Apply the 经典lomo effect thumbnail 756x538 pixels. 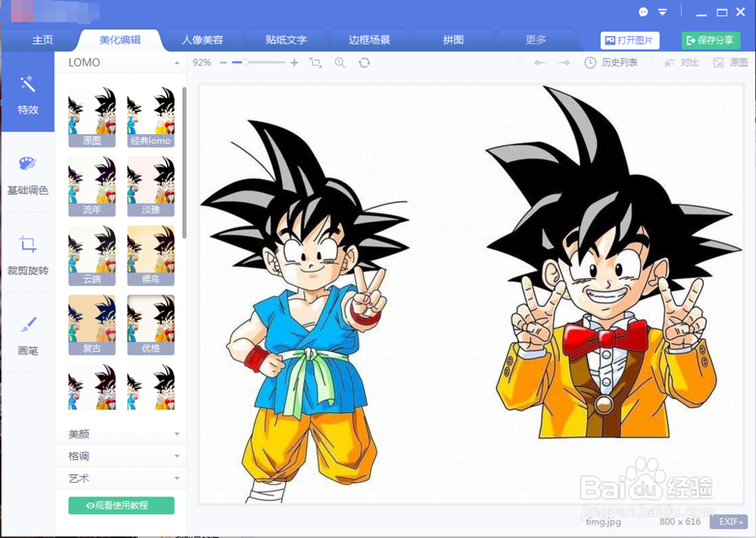tap(150, 117)
